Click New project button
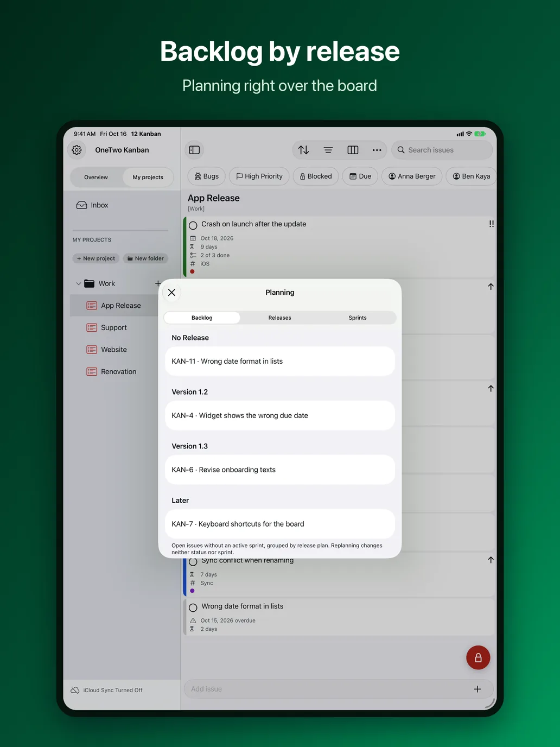Viewport: 560px width, 747px height. click(96, 258)
